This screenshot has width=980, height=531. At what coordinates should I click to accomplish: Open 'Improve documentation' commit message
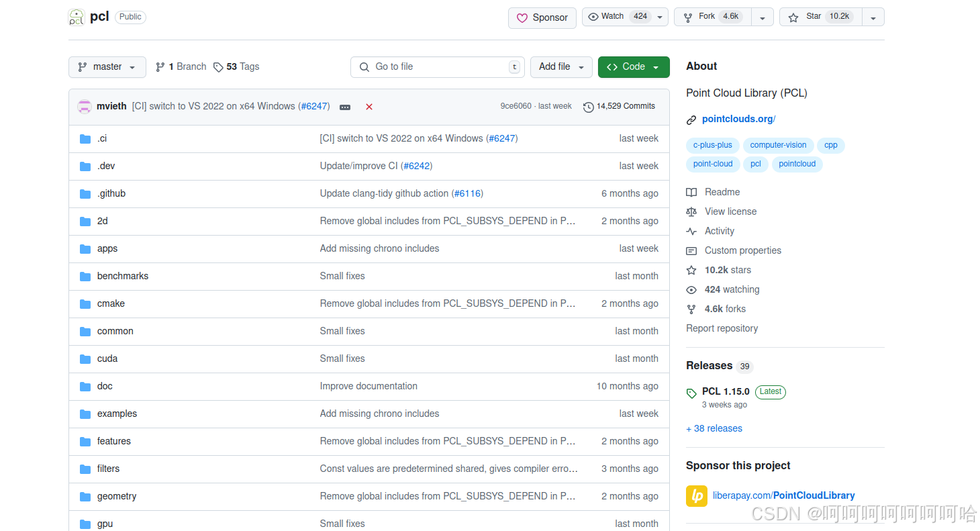click(369, 386)
